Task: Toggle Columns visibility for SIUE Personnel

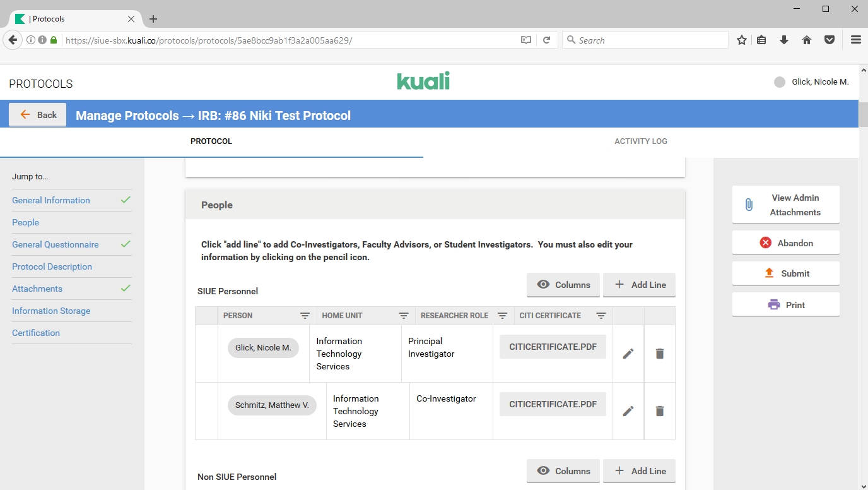Action: [563, 285]
